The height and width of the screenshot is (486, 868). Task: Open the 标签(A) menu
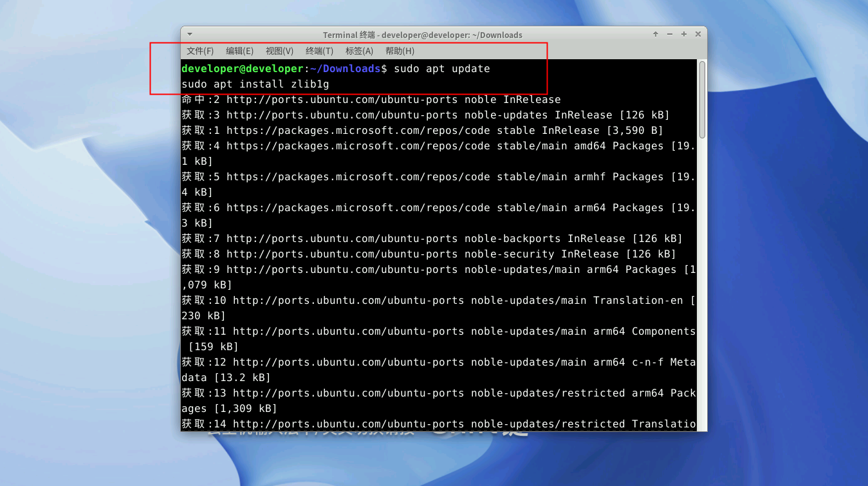tap(359, 51)
